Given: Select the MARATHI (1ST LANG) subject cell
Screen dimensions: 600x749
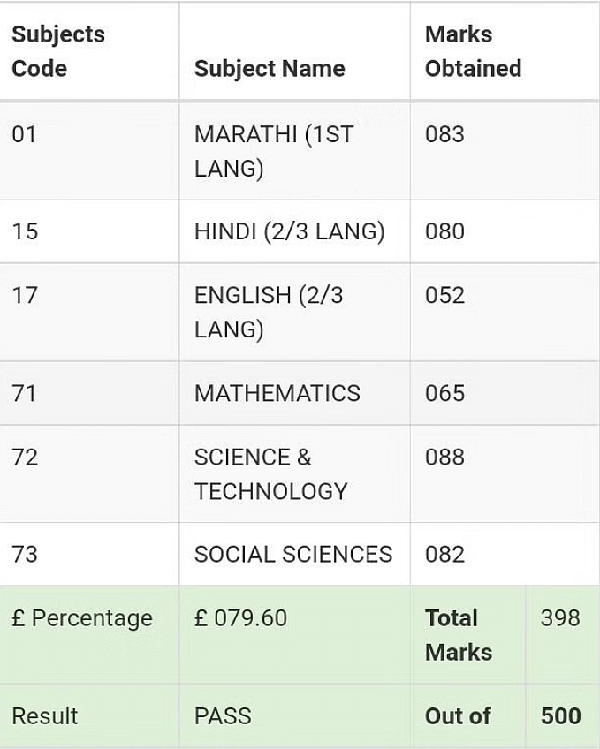Looking at the screenshot, I should pos(273,151).
